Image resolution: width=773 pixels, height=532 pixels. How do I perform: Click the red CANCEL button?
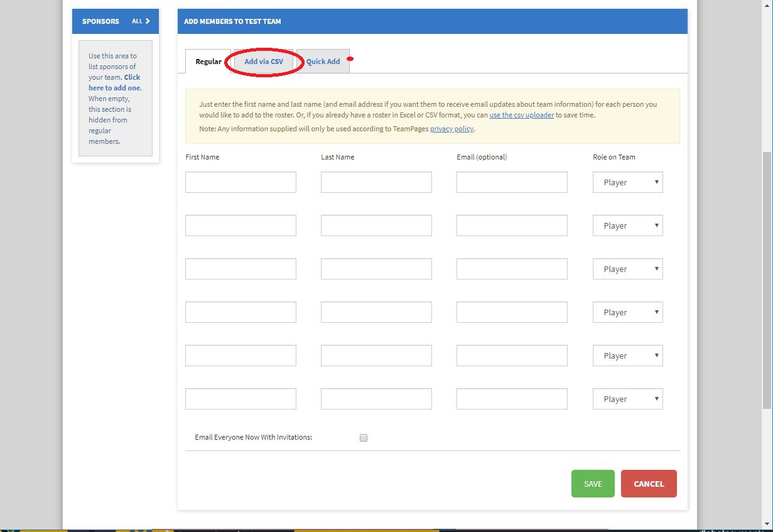649,484
